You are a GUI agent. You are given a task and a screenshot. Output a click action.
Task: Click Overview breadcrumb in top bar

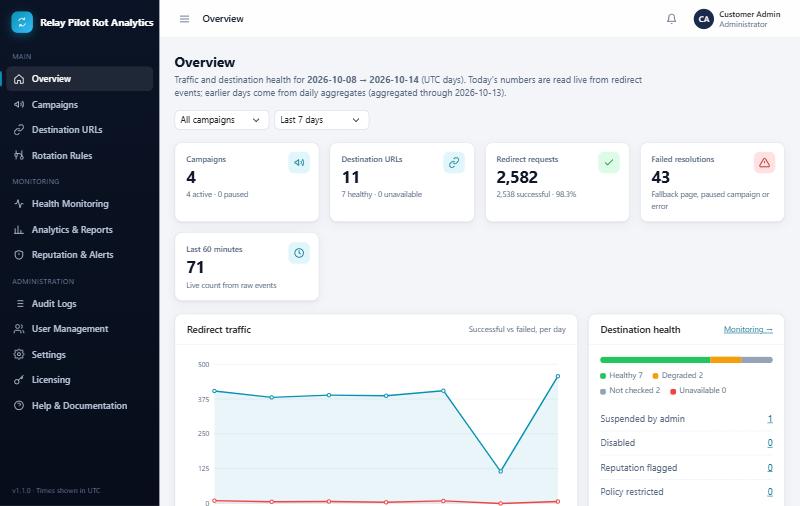click(223, 19)
